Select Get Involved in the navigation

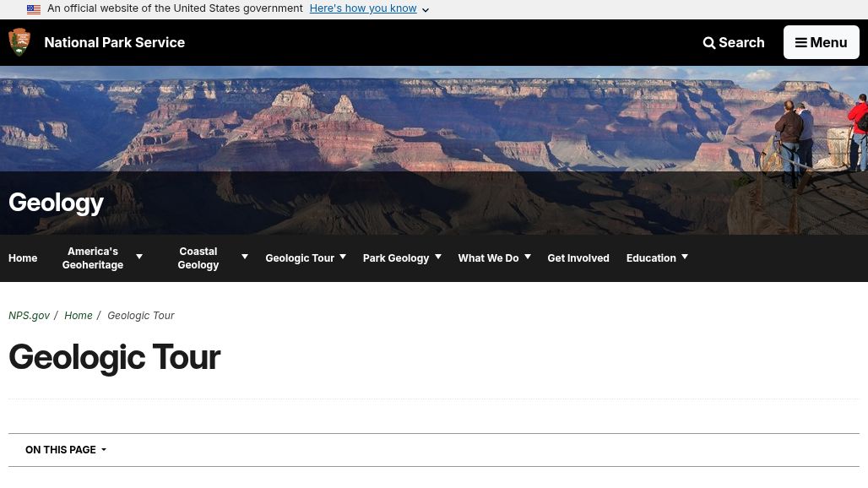click(578, 258)
